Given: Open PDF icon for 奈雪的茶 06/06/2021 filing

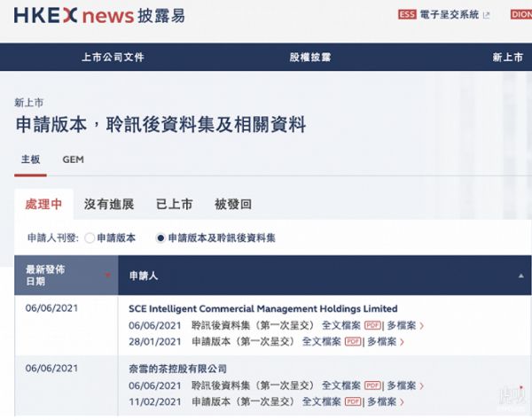Looking at the screenshot, I should tap(372, 385).
